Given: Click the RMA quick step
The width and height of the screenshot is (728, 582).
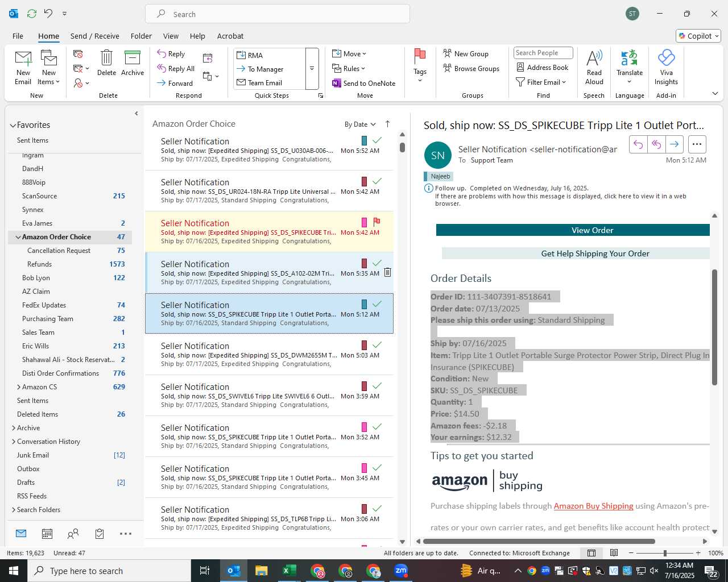Looking at the screenshot, I should [x=270, y=55].
